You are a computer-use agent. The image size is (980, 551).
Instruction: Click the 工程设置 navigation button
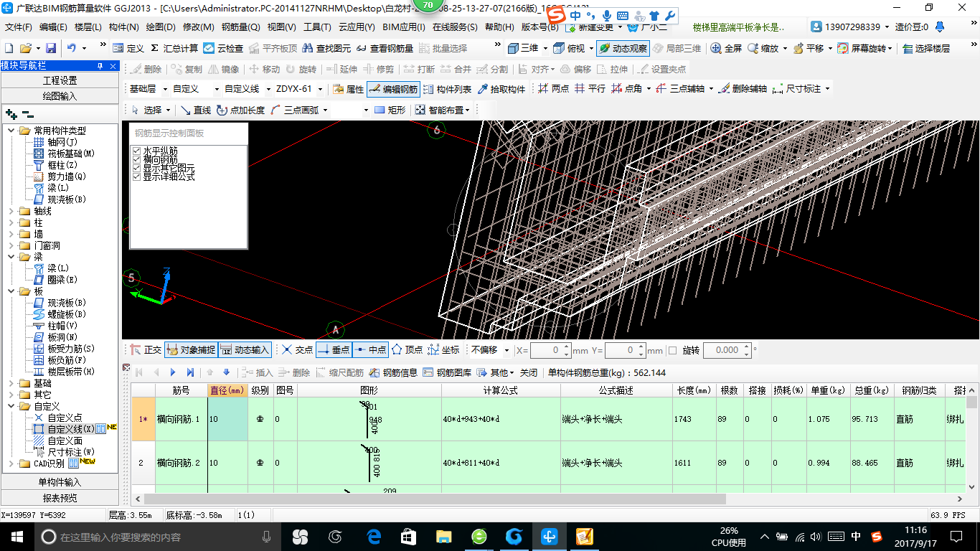pos(60,80)
